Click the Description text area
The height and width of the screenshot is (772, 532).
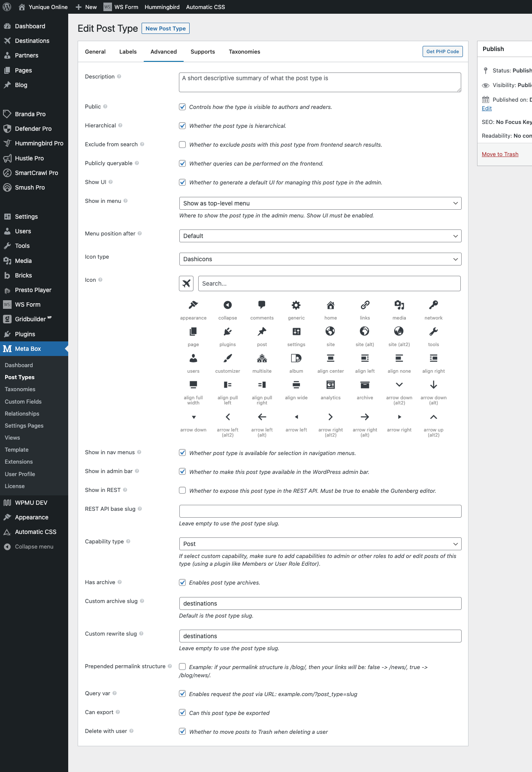click(x=320, y=82)
